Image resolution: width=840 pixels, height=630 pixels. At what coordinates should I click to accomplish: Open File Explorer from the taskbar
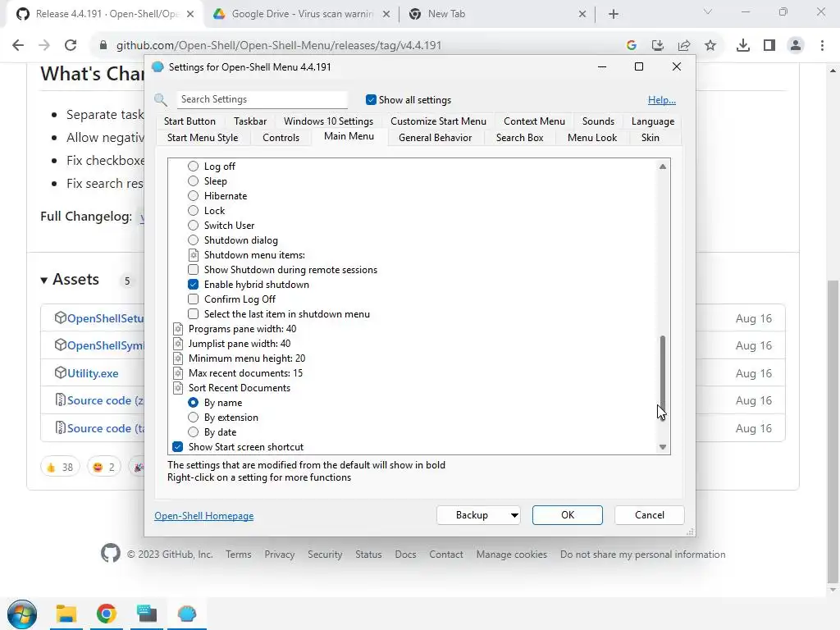coord(66,614)
